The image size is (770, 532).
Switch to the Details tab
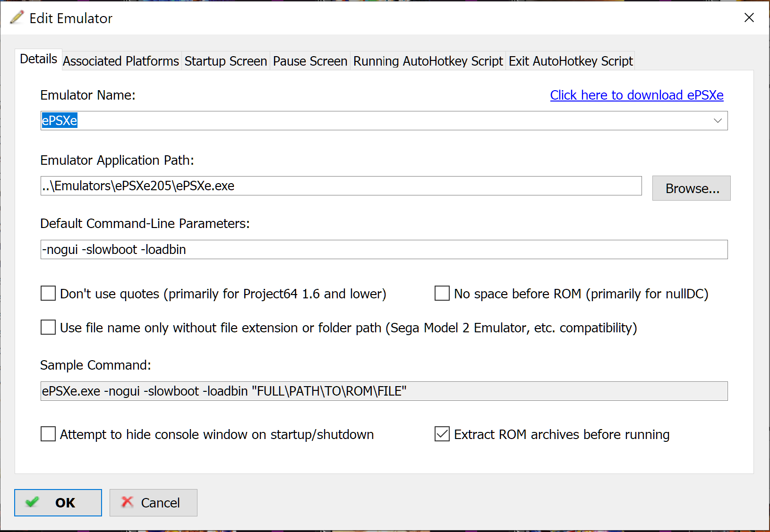tap(38, 59)
